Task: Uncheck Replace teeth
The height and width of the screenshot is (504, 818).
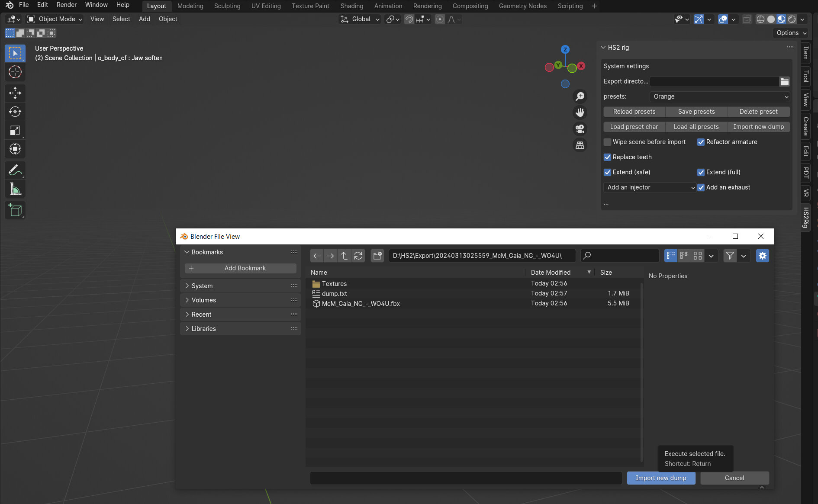Action: point(608,157)
